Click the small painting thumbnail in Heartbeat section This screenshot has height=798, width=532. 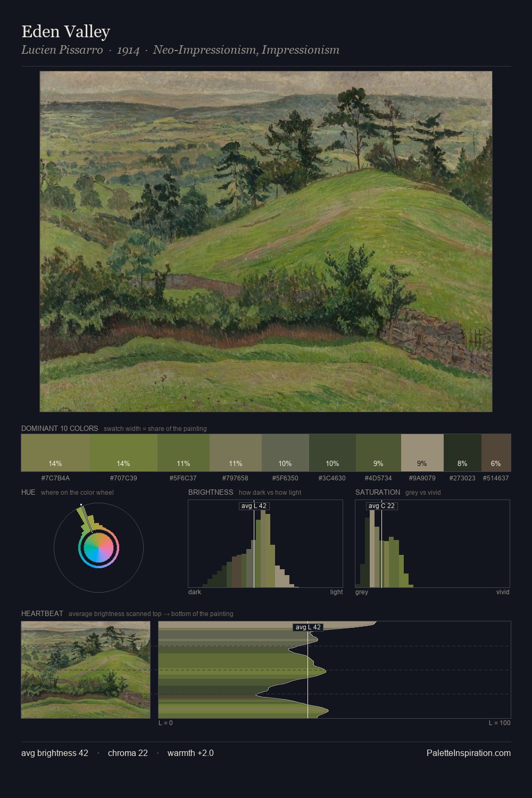[86, 670]
